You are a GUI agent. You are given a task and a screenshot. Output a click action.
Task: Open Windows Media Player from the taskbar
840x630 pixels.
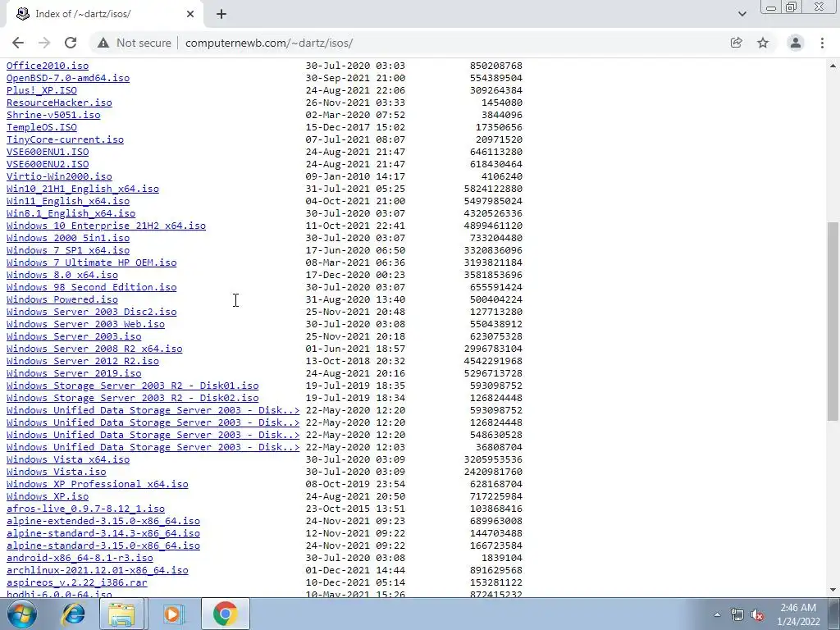[172, 614]
